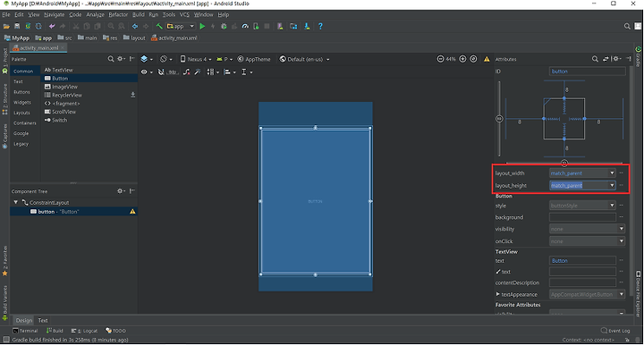
Task: Select the Design tab
Action: point(24,320)
